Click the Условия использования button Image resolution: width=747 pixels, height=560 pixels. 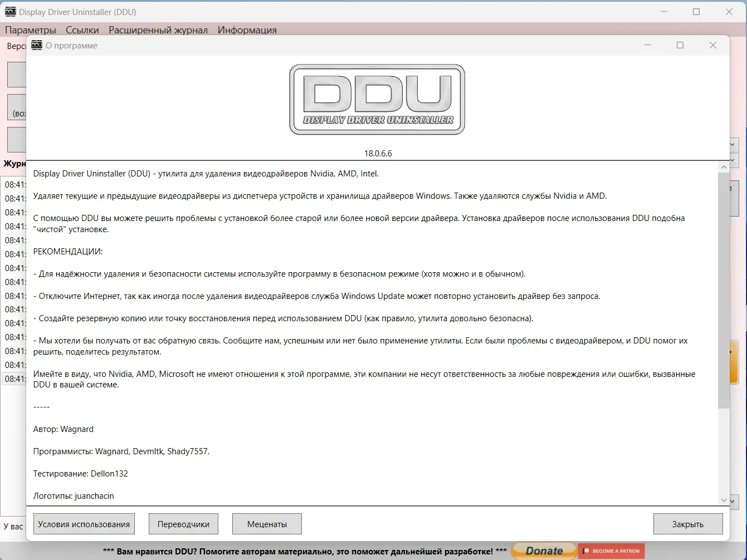point(84,523)
